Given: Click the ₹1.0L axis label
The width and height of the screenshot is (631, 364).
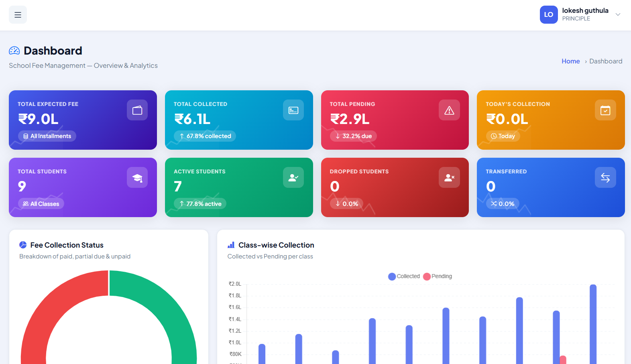Looking at the screenshot, I should coord(235,342).
